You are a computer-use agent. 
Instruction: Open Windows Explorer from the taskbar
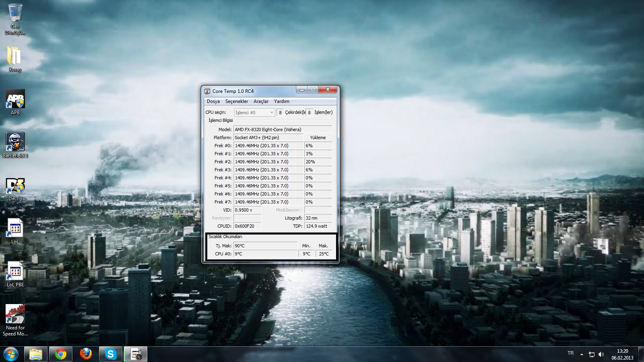pyautogui.click(x=36, y=354)
